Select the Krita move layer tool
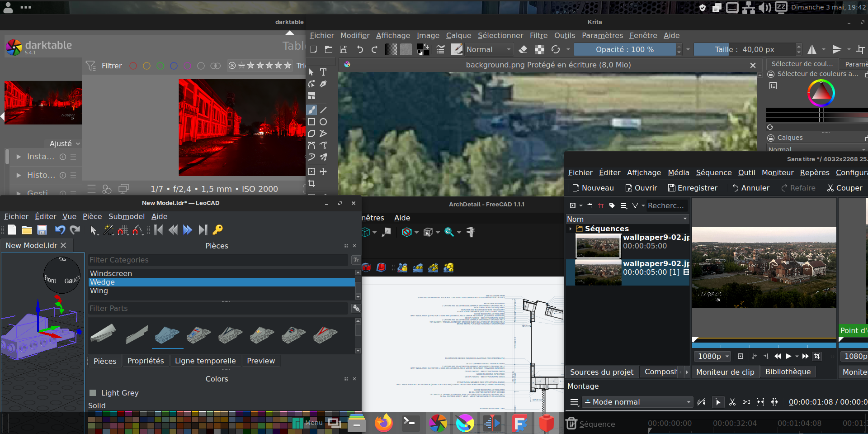Image resolution: width=868 pixels, height=434 pixels. (323, 172)
